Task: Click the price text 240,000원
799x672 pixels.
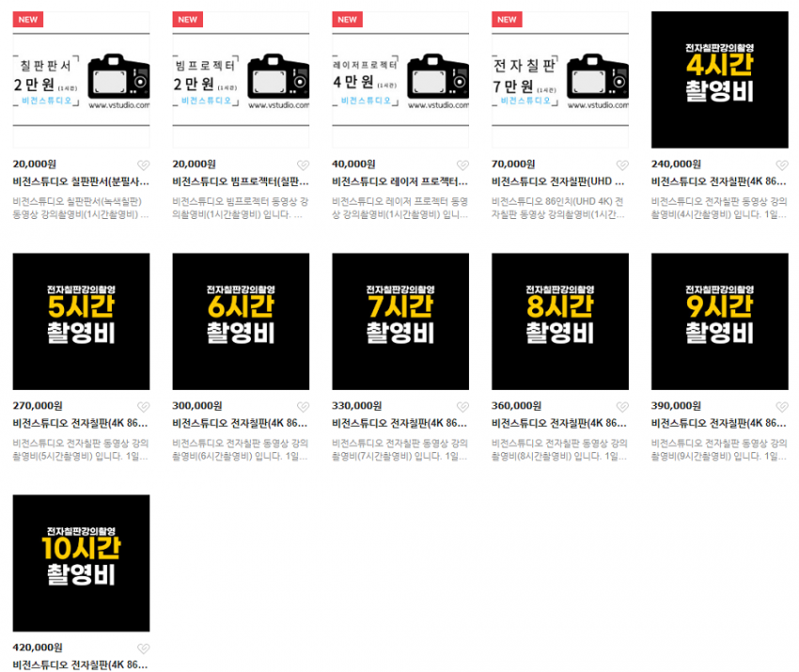Action: pos(676,164)
